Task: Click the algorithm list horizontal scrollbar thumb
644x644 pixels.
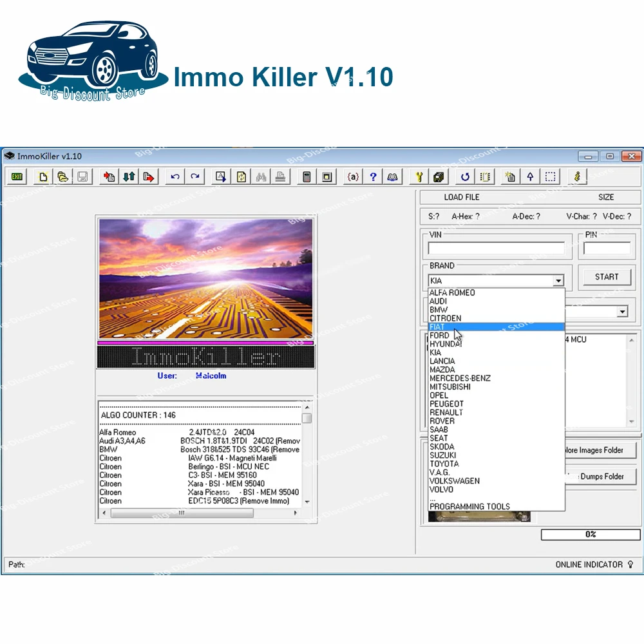Action: pyautogui.click(x=182, y=513)
